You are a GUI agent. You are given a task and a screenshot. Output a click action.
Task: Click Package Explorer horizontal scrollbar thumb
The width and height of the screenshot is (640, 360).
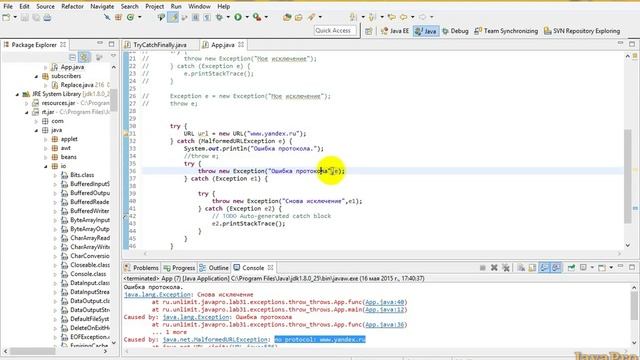point(32,351)
